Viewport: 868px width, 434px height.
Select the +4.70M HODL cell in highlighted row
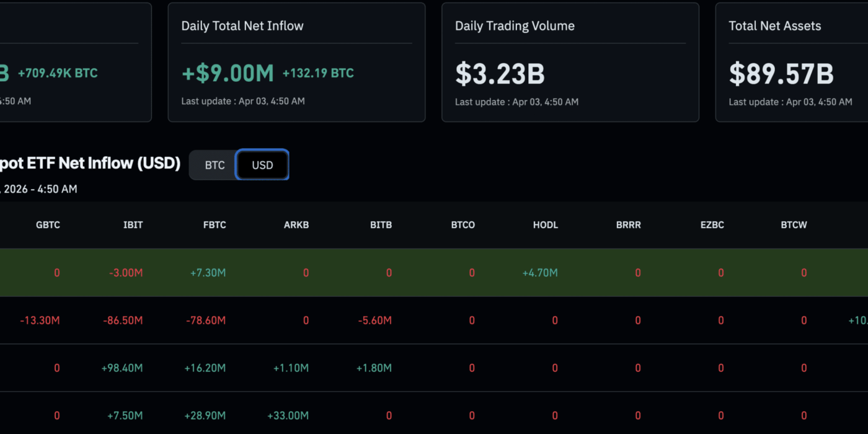click(540, 273)
